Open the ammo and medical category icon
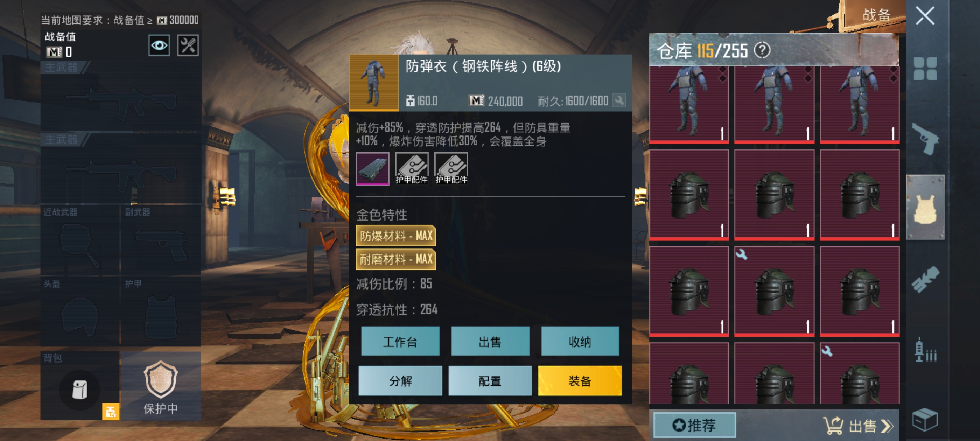The width and height of the screenshot is (980, 441). pos(926,350)
